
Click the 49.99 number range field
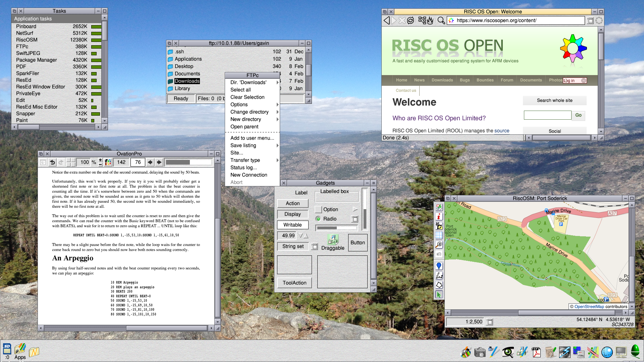[x=287, y=236]
